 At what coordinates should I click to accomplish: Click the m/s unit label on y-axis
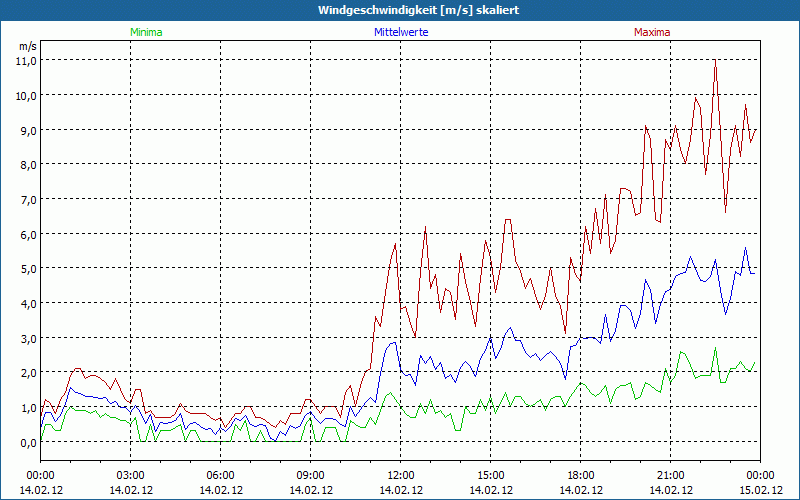pos(28,46)
